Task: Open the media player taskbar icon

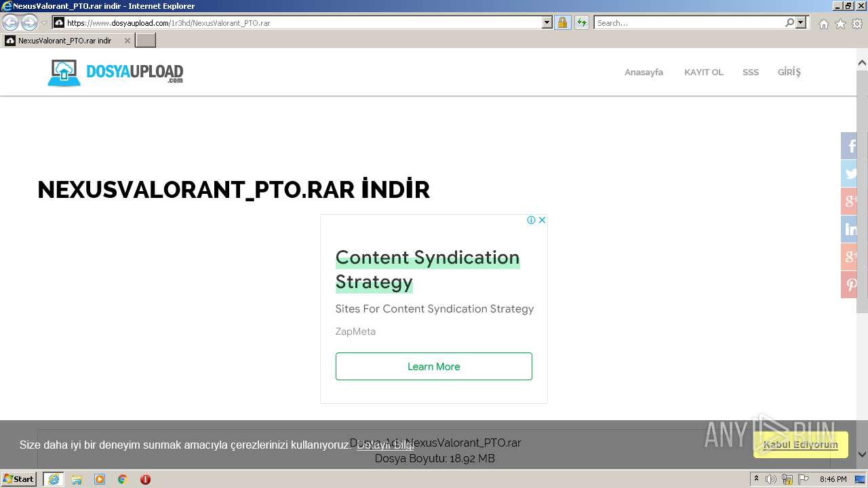Action: pos(100,479)
